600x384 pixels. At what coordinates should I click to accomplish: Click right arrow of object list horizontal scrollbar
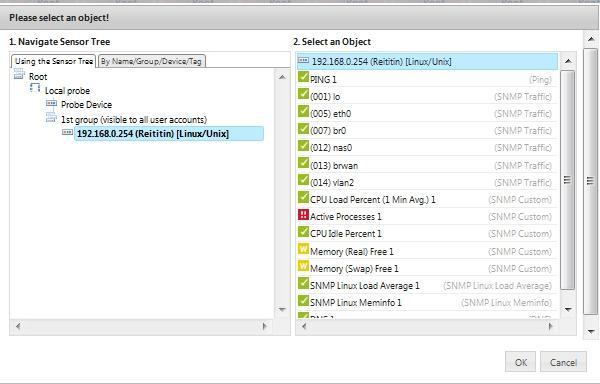(x=551, y=327)
